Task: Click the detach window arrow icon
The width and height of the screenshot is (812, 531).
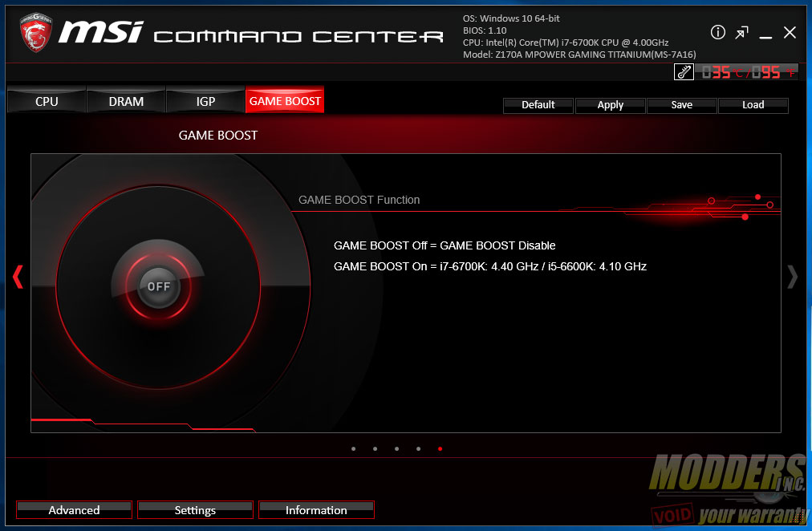Action: point(741,33)
